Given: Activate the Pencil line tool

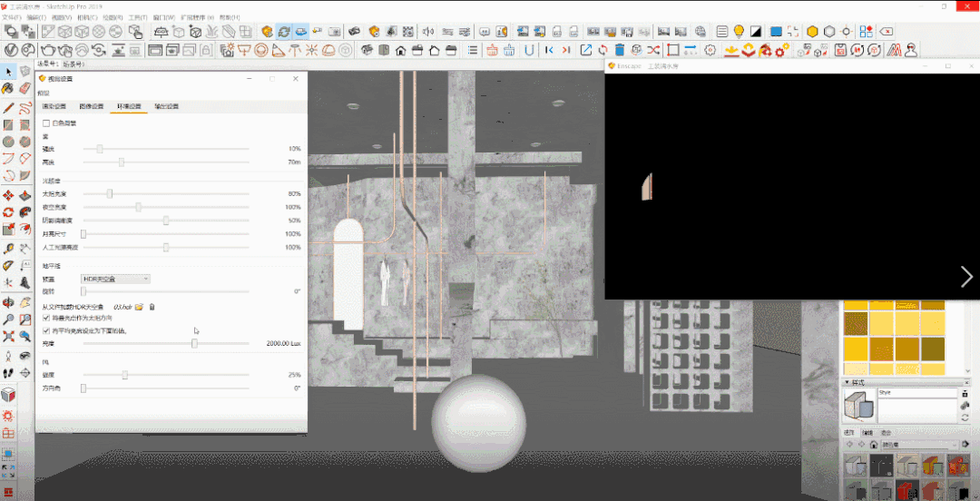Looking at the screenshot, I should (x=8, y=107).
